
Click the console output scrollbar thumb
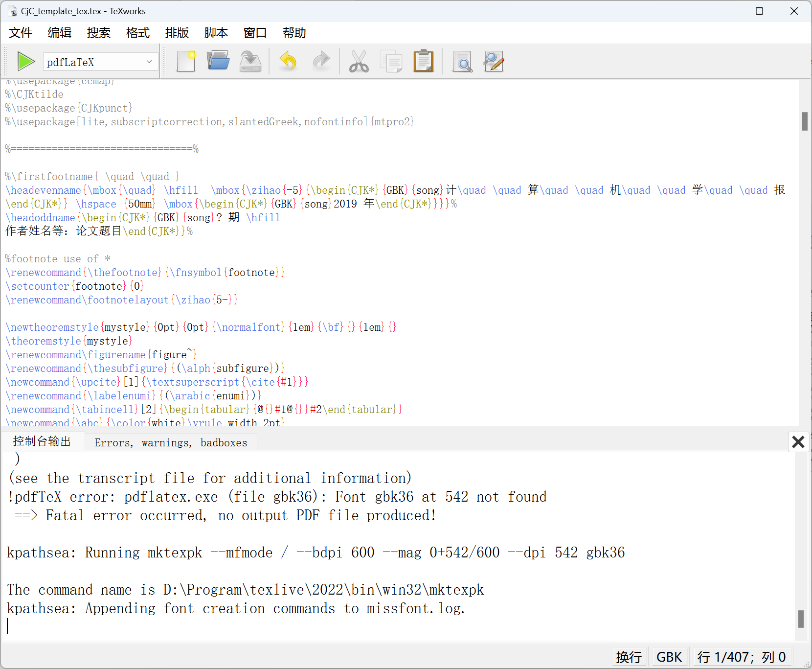pos(801,619)
